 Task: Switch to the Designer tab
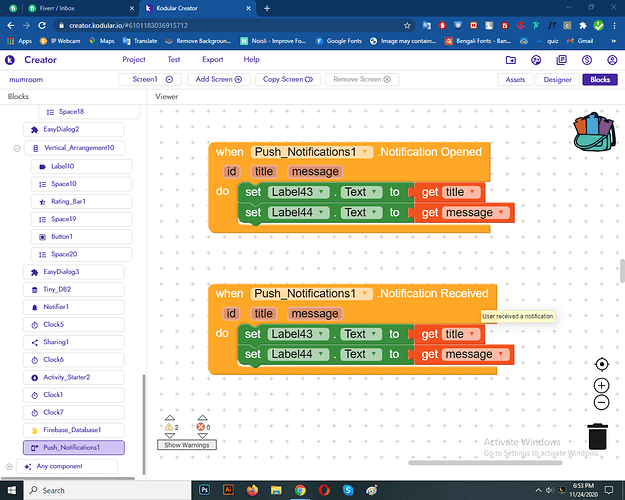tap(557, 79)
